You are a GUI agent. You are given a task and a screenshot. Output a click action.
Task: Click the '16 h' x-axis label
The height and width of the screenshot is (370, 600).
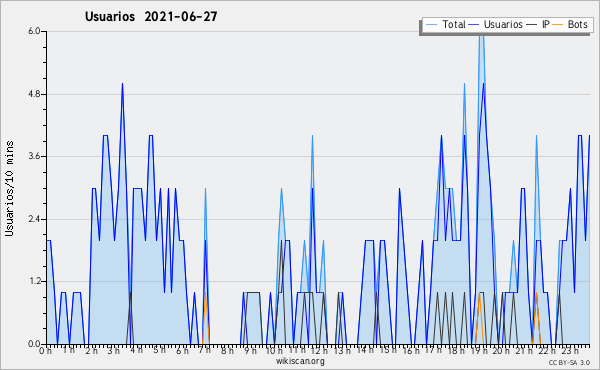[411, 351]
